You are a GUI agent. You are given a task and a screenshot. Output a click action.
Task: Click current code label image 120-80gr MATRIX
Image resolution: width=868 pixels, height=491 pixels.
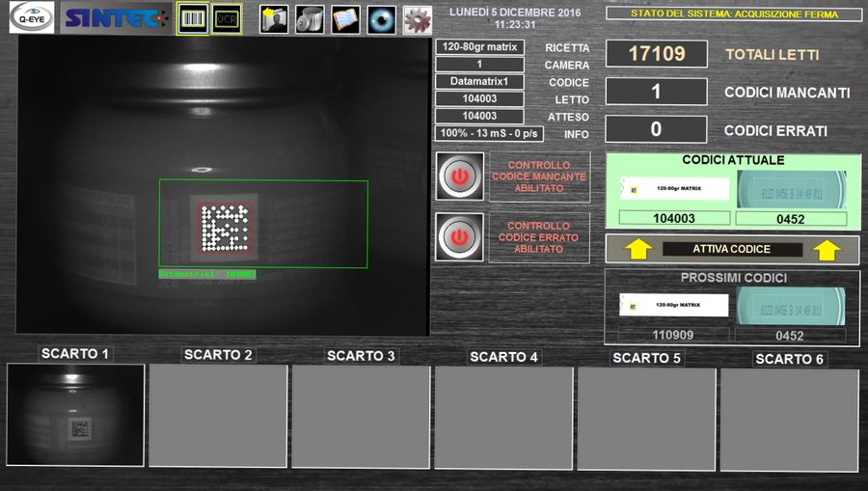tap(674, 189)
